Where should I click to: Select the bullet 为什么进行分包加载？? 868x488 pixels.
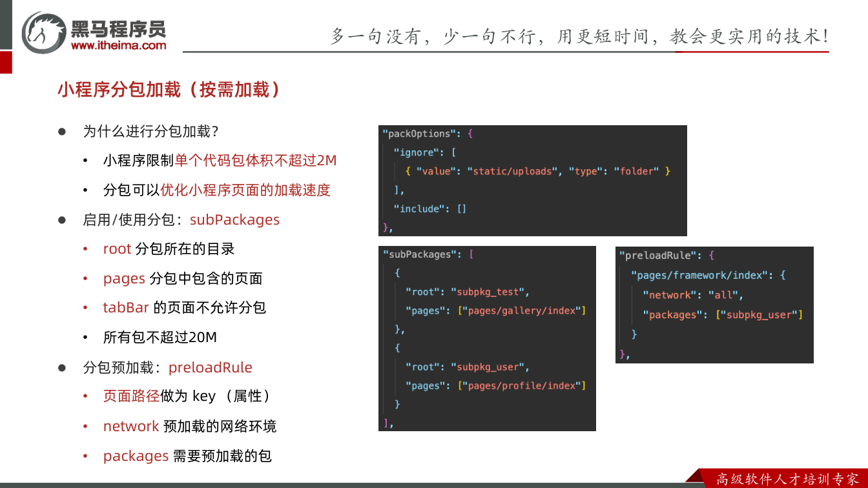click(x=150, y=131)
